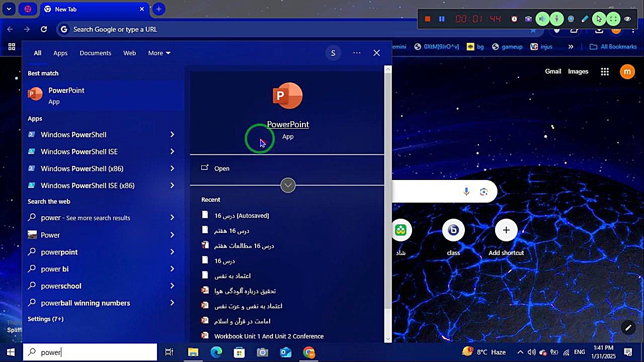Toggle system speaker audio in recorder
The height and width of the screenshot is (362, 644).
click(542, 19)
